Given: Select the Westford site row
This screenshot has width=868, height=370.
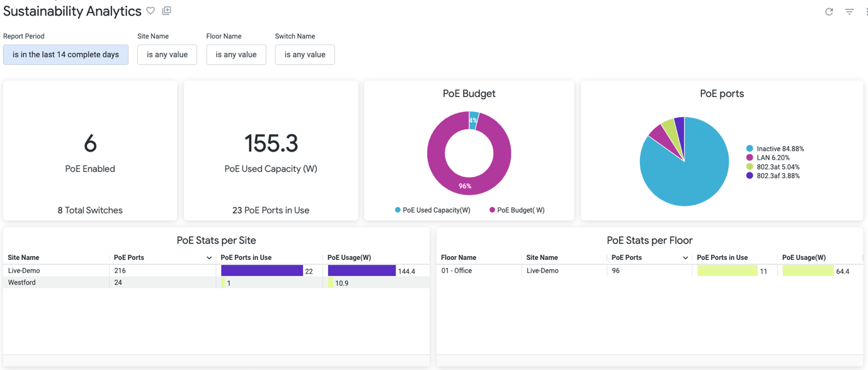Looking at the screenshot, I should pyautogui.click(x=22, y=283).
